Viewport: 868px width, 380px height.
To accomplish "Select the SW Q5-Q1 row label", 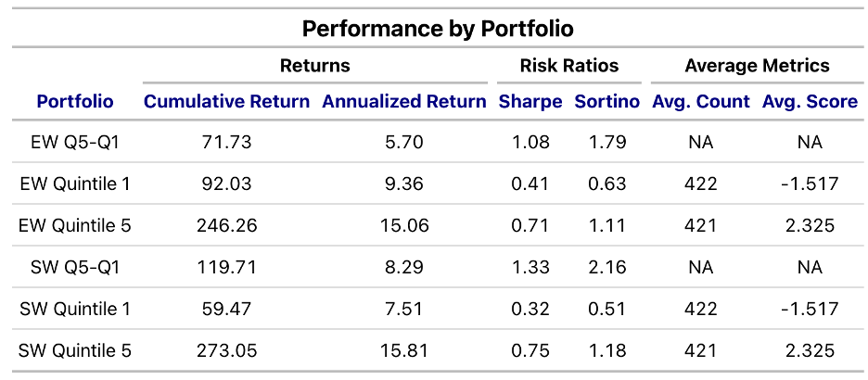I will coord(75,267).
